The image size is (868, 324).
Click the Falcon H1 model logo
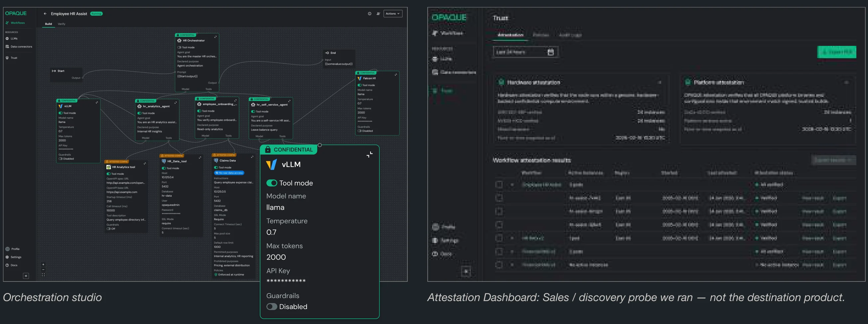[x=360, y=78]
